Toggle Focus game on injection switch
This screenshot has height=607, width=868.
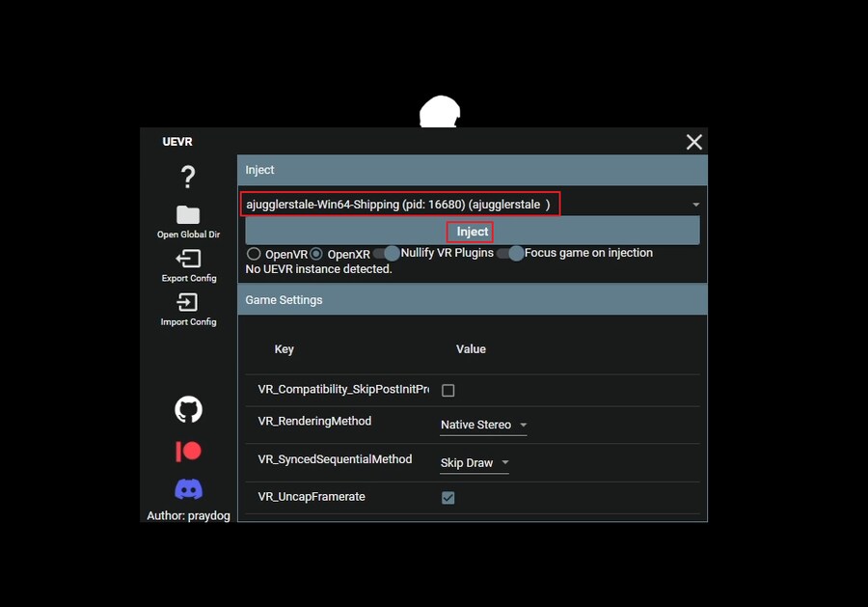tap(510, 253)
